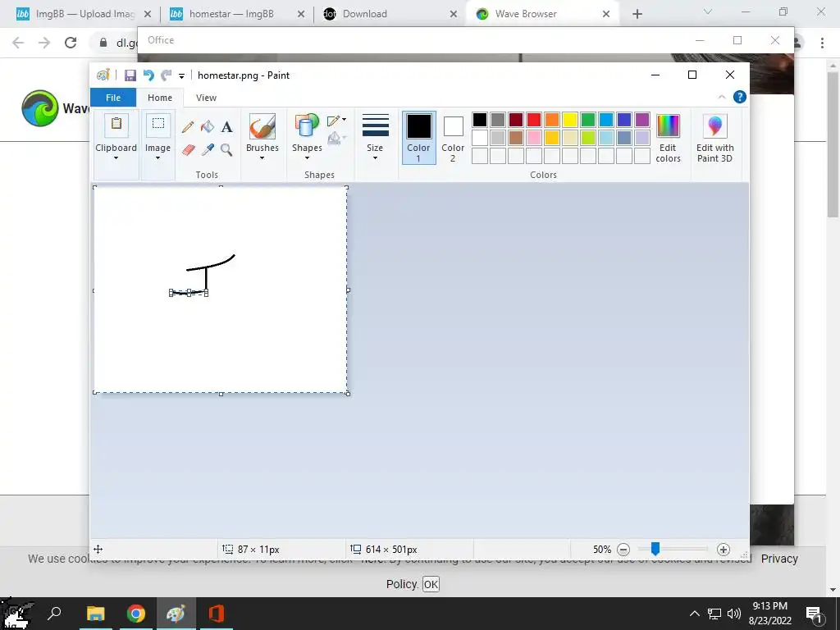This screenshot has height=630, width=840.
Task: Click the zoom in plus button
Action: (724, 550)
